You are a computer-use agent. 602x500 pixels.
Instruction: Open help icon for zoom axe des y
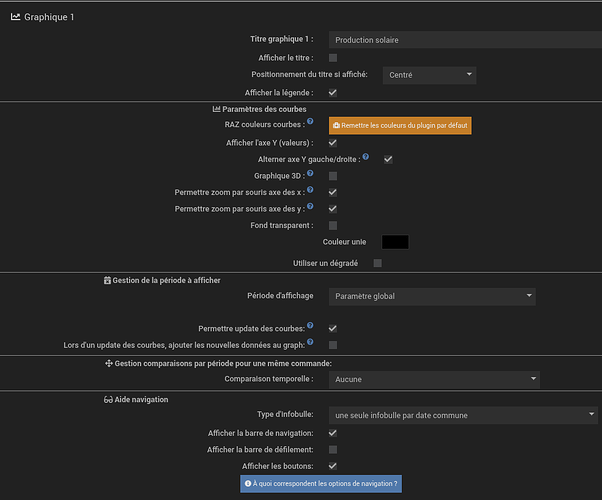(310, 207)
